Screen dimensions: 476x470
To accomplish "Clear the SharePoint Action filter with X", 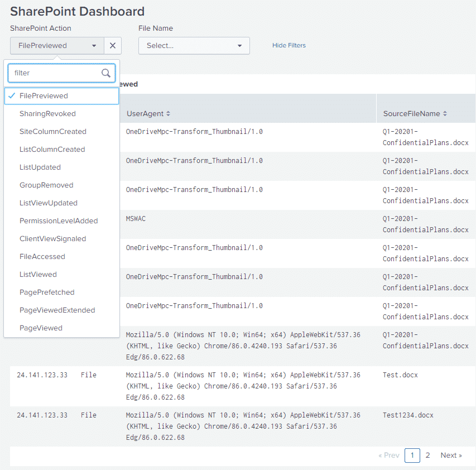I will point(113,46).
